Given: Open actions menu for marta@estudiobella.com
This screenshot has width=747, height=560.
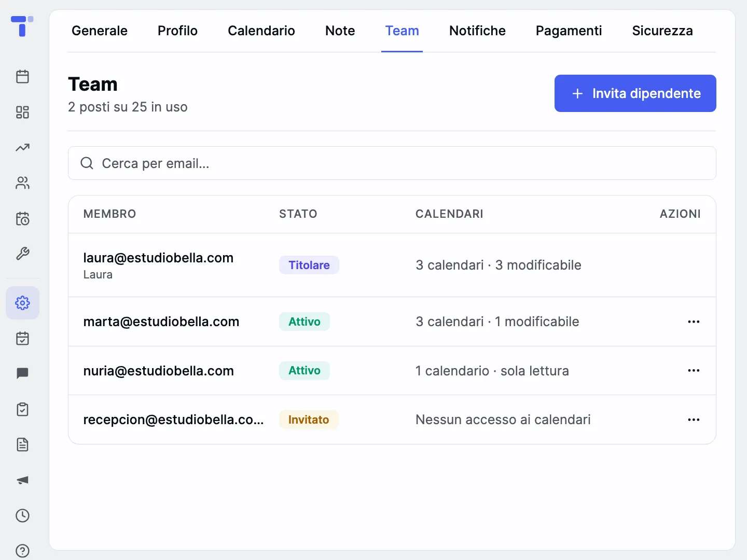Looking at the screenshot, I should click(x=694, y=321).
